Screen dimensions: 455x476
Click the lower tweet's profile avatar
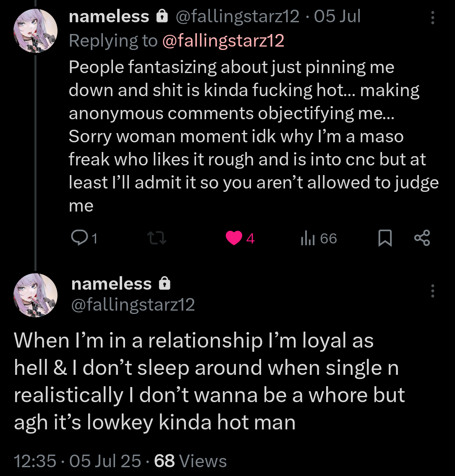point(36,295)
